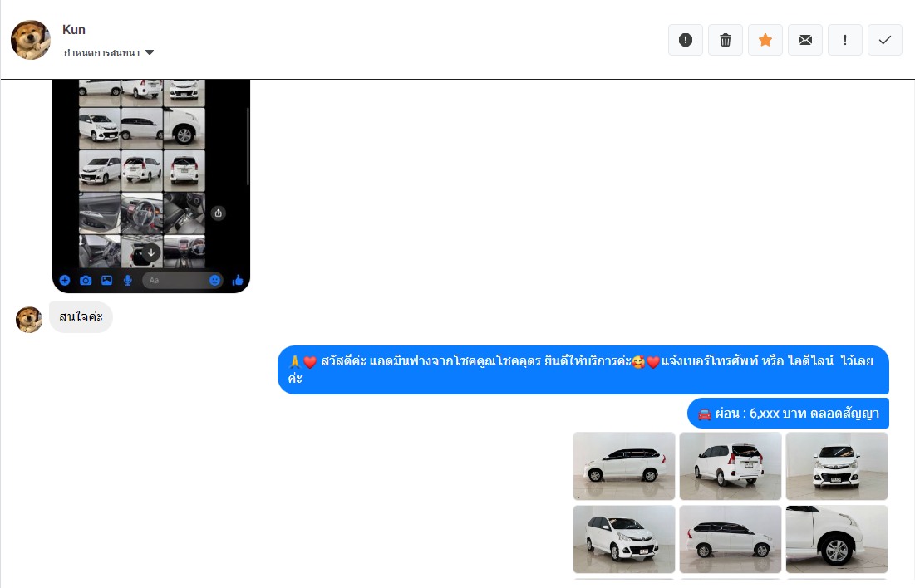This screenshot has width=915, height=588.
Task: Click Kun's avatar beside สนใจค่ะ message
Action: (x=29, y=320)
